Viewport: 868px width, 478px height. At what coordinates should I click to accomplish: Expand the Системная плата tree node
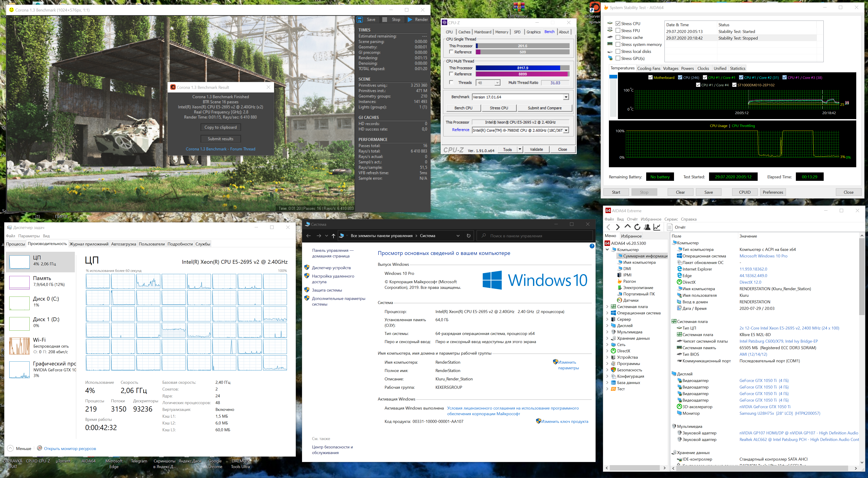607,306
